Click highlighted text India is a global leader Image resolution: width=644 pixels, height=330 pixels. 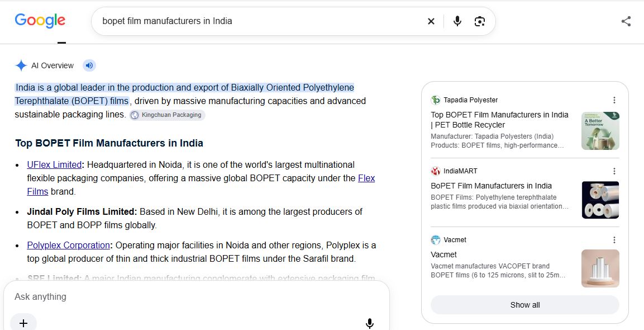[184, 94]
